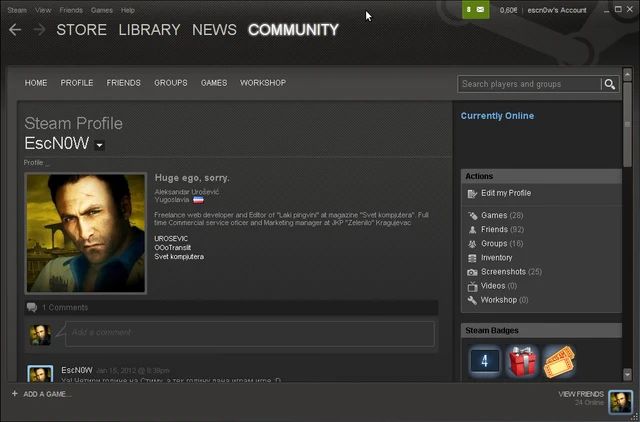Viewport: 640px width, 422px height.
Task: Open the red gift box badge
Action: tap(522, 361)
